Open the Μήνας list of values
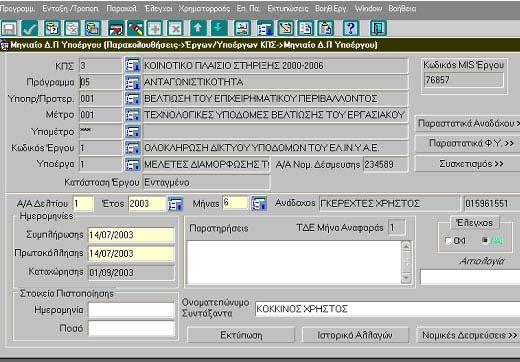Image resolution: width=520 pixels, height=362 pixels. point(259,203)
